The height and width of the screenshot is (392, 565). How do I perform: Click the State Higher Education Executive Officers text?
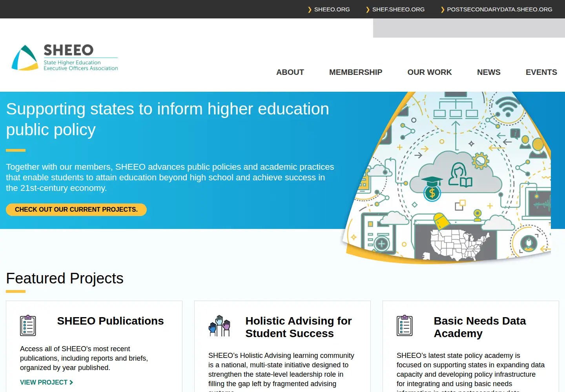(80, 65)
